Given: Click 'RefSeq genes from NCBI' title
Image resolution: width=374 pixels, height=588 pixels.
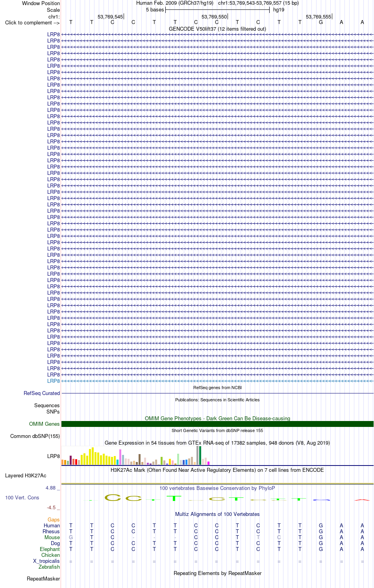Looking at the screenshot, I should pos(217,388).
